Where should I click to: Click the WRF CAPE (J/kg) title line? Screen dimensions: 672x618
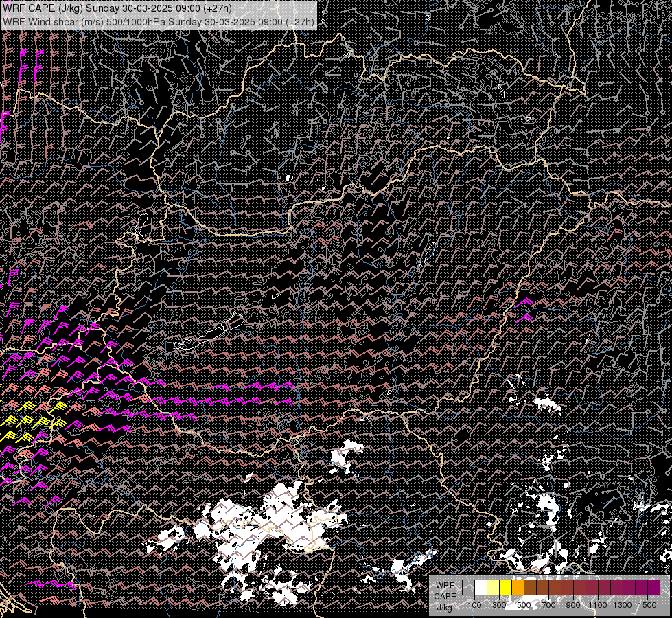point(117,8)
